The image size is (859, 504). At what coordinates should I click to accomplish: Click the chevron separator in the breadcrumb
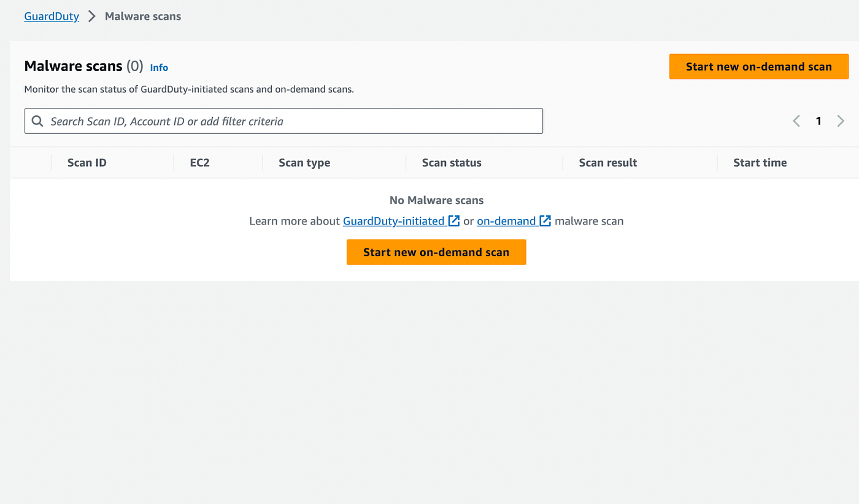coord(92,17)
